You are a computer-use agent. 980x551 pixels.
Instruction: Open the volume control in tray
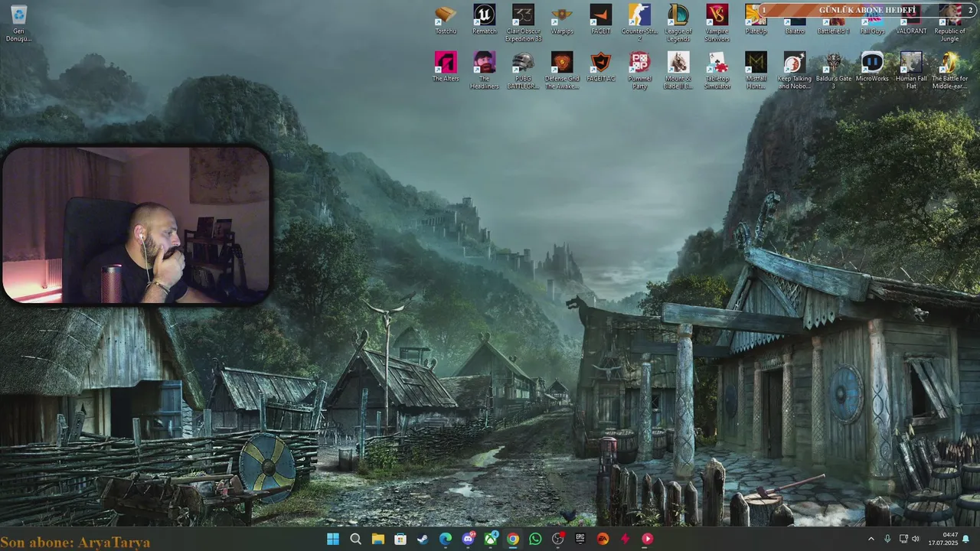click(916, 539)
